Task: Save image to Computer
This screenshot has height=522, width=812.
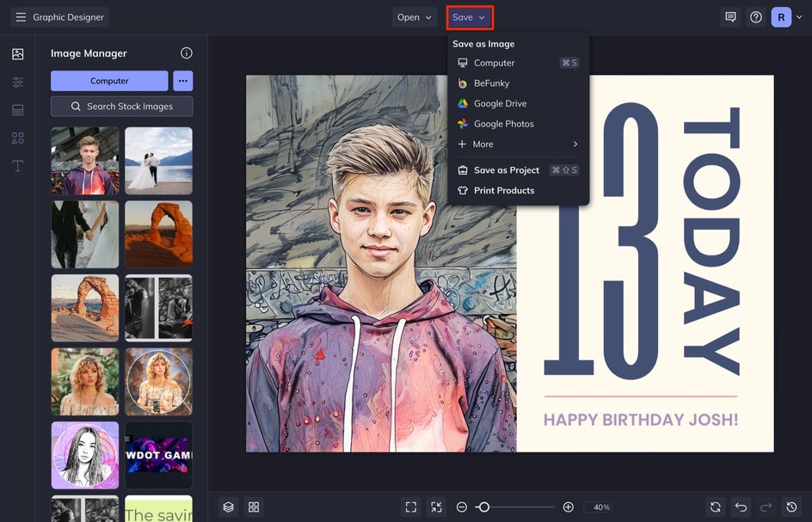Action: [518, 63]
